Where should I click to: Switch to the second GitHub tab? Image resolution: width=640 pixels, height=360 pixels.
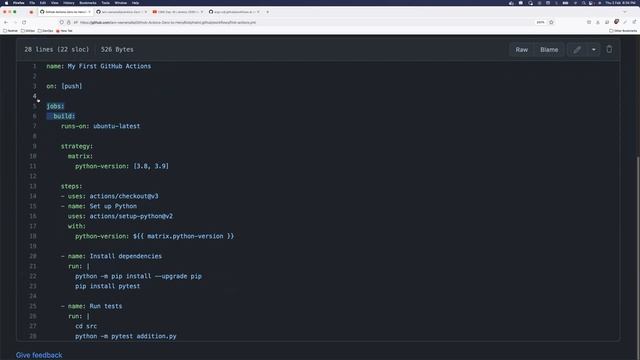point(121,12)
